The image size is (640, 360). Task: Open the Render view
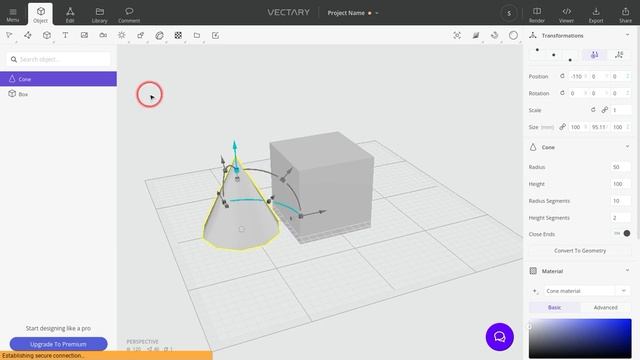[537, 15]
